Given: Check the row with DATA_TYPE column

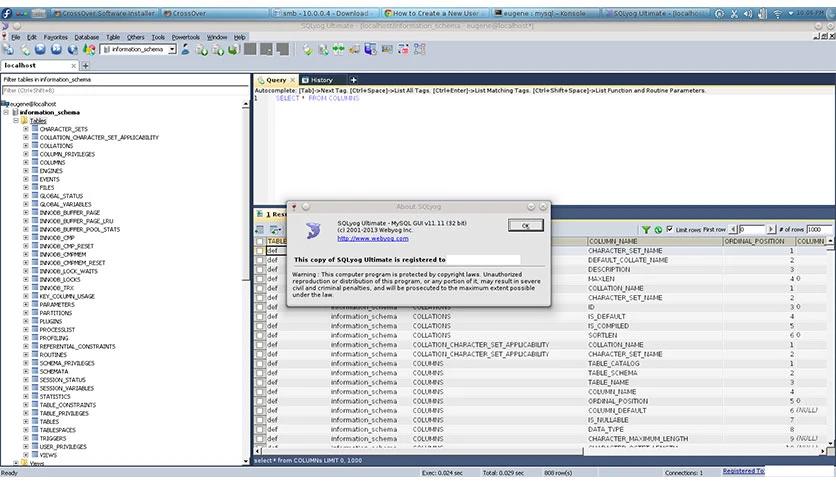Looking at the screenshot, I should coord(260,429).
